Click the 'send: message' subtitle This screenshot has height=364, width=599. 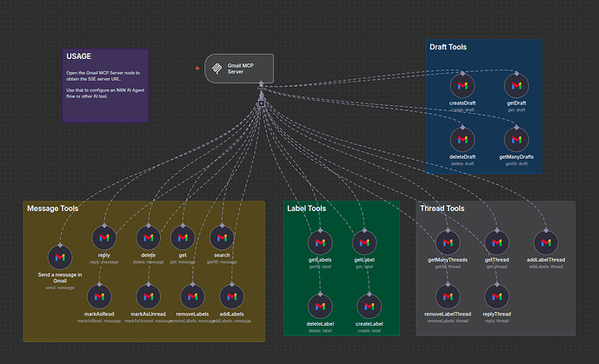pos(60,288)
